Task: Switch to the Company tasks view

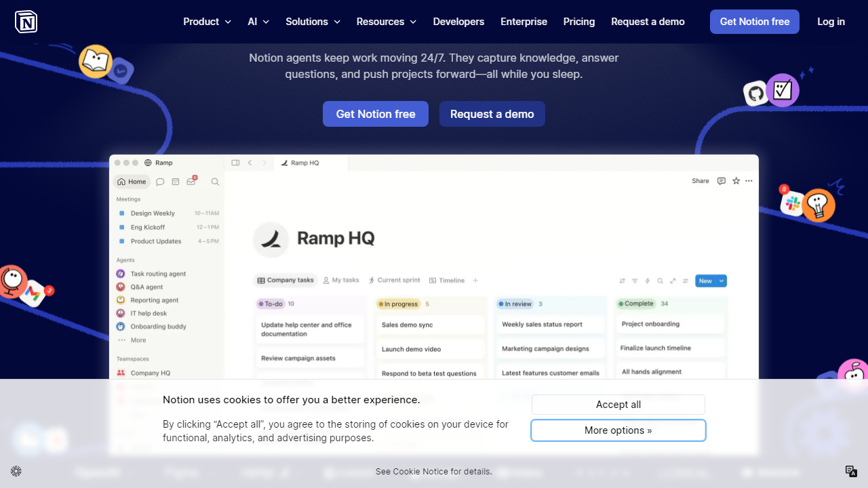Action: (x=285, y=280)
